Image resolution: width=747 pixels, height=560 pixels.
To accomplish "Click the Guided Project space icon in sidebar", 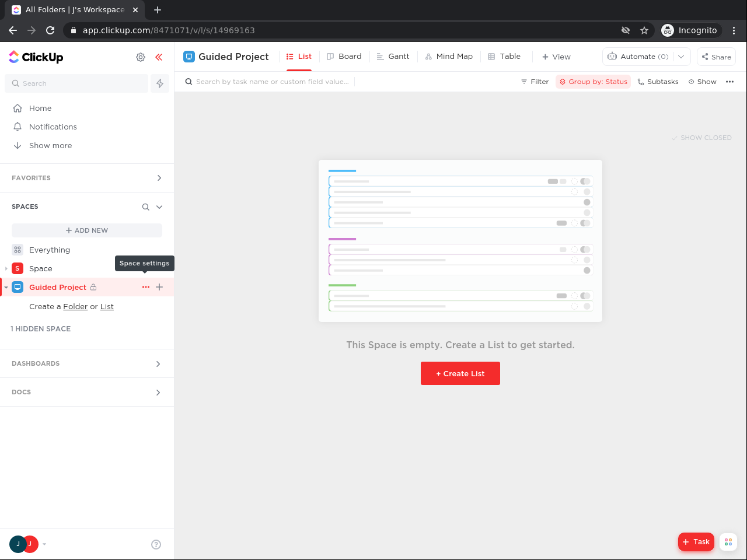I will (18, 287).
